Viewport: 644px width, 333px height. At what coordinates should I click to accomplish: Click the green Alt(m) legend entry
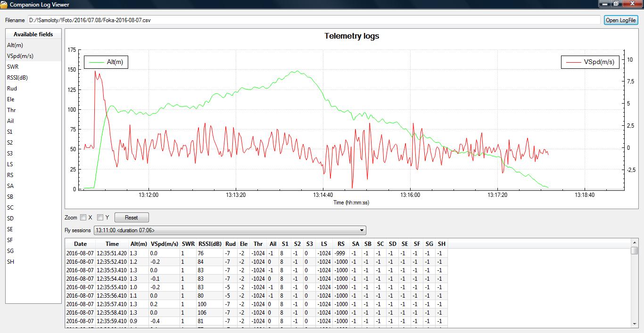coord(106,62)
